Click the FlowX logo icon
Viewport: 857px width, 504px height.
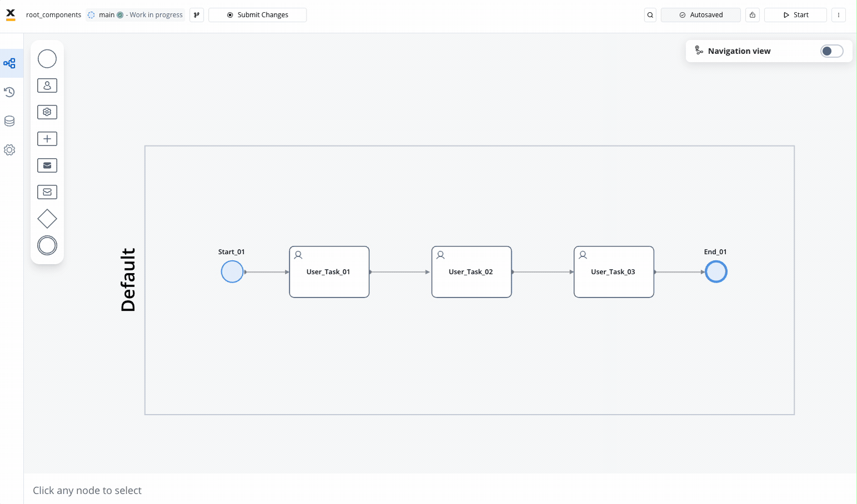(x=11, y=14)
